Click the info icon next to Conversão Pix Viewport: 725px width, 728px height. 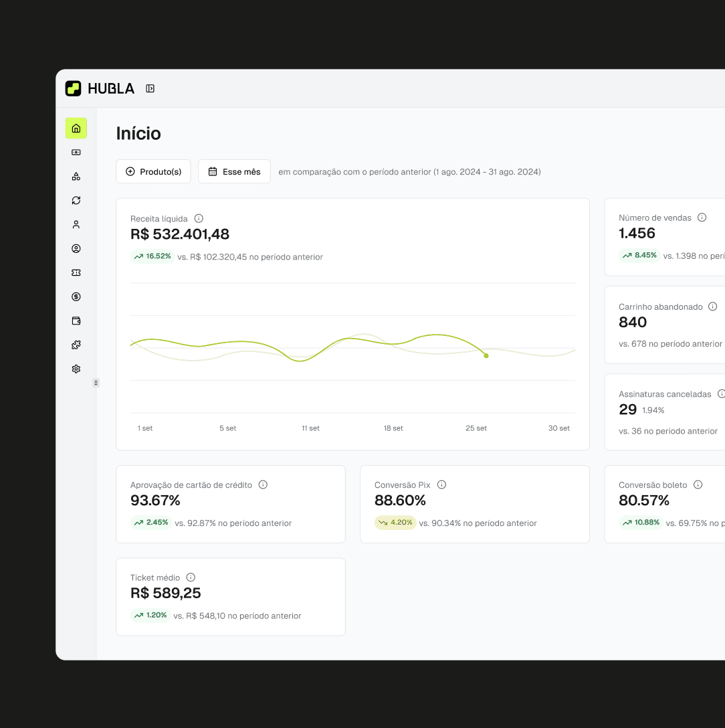click(441, 484)
